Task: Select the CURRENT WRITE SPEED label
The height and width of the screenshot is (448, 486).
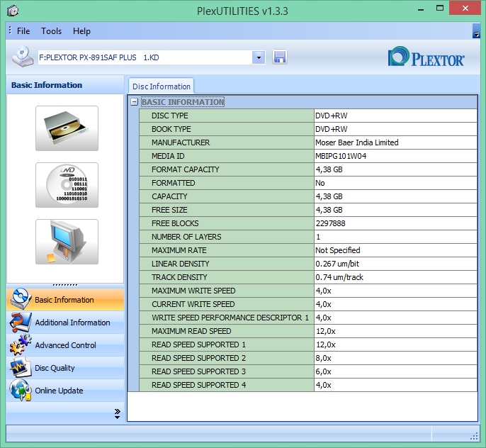Action: pos(193,304)
